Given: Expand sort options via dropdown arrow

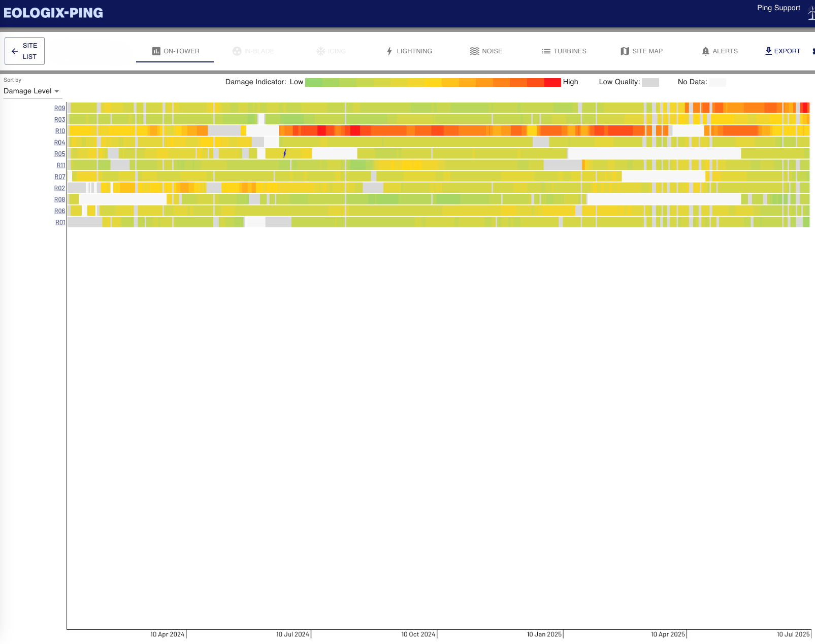Looking at the screenshot, I should (57, 91).
